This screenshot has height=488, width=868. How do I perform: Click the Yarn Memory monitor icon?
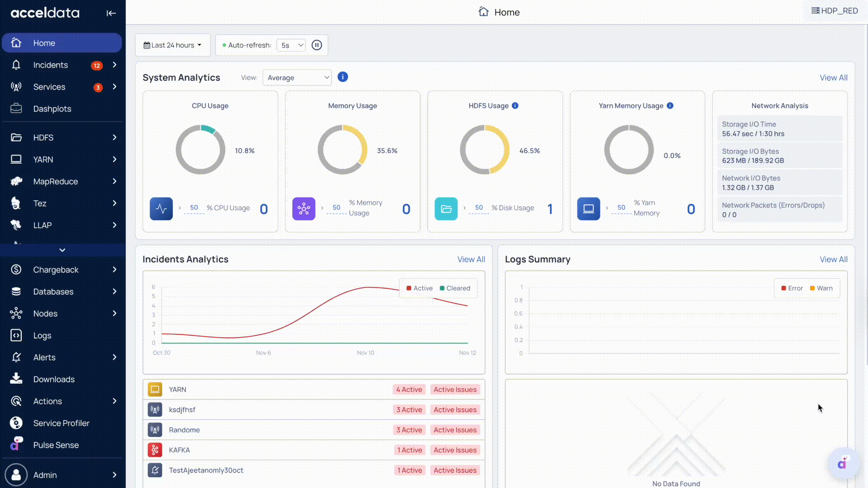pos(589,209)
